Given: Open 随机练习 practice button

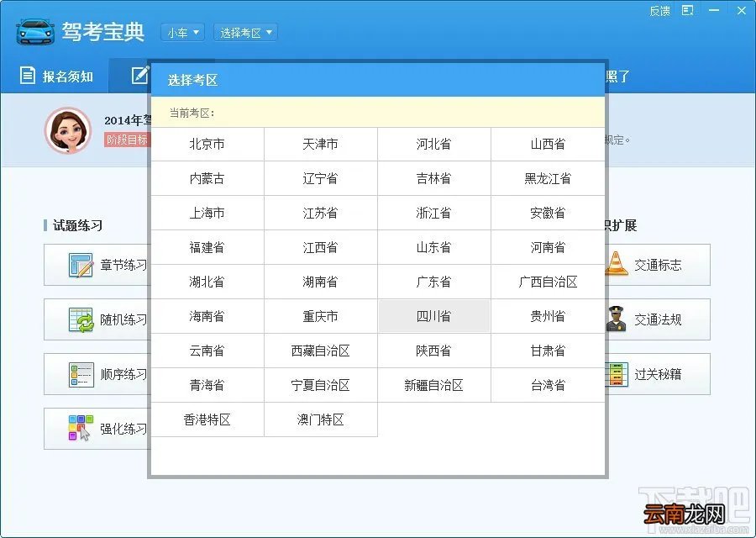Looking at the screenshot, I should [97, 319].
